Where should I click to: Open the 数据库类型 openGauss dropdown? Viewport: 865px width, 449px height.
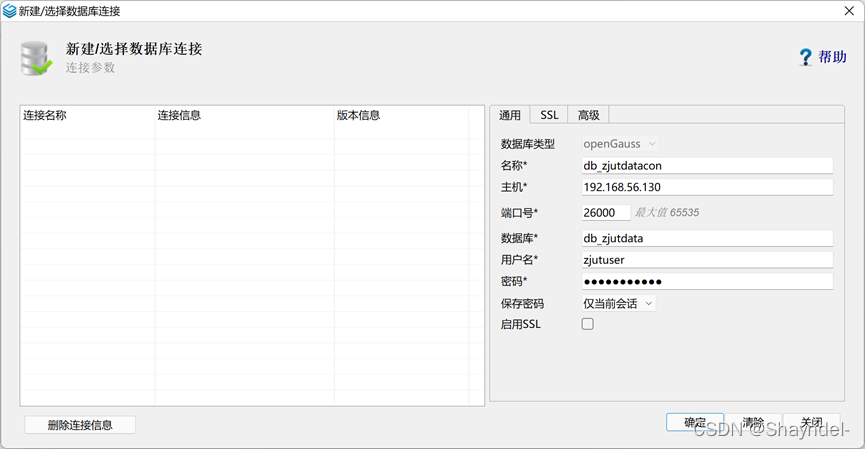620,144
